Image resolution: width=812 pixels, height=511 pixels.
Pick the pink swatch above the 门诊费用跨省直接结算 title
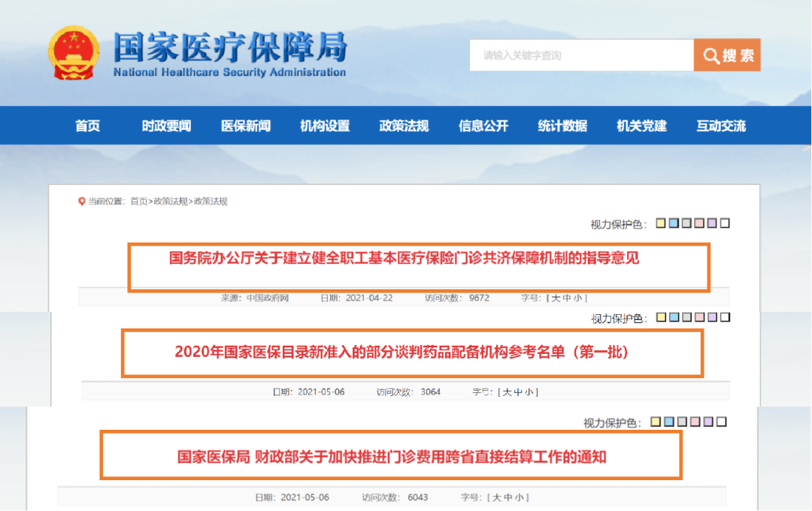pyautogui.click(x=695, y=422)
